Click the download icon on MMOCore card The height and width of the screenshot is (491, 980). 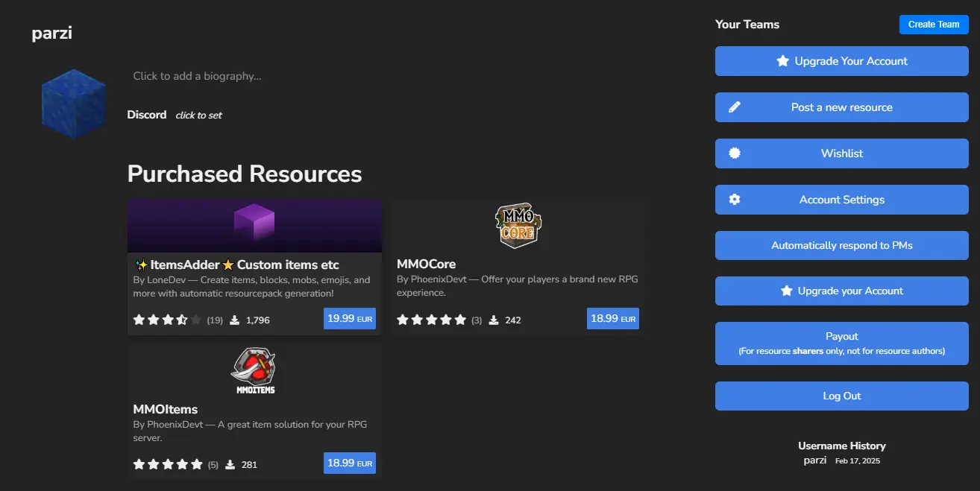494,320
